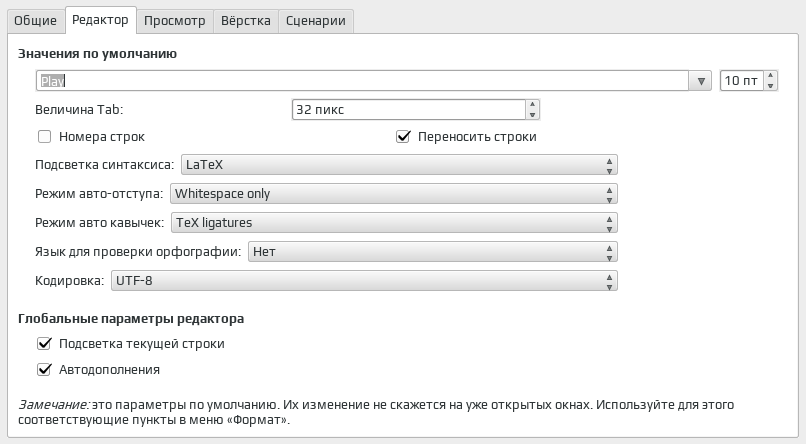Open the Сценарии tab
This screenshot has width=806, height=444.
click(316, 21)
